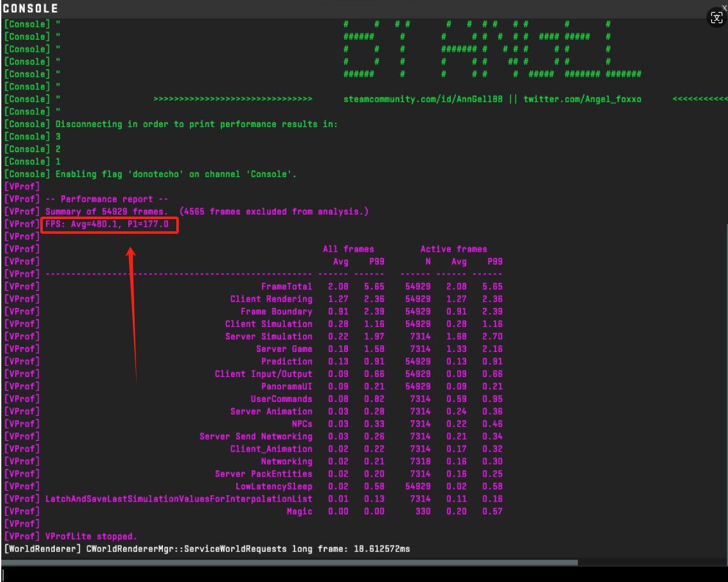Click the fullscreen expand icon at top right
Image resolution: width=728 pixels, height=582 pixels.
coord(717,18)
